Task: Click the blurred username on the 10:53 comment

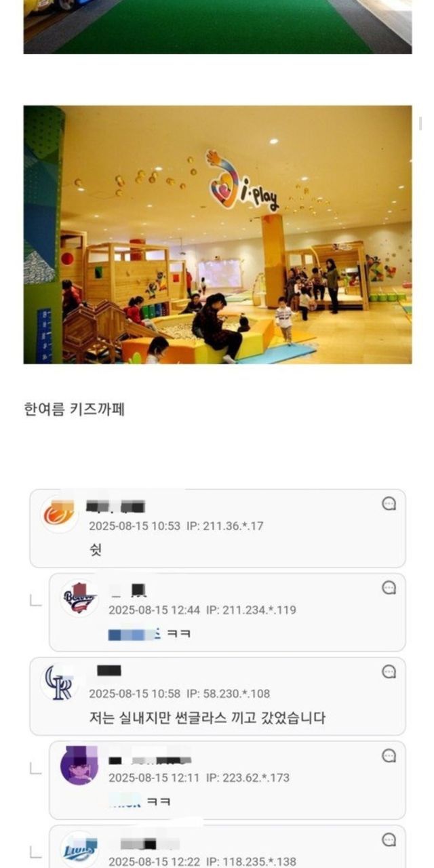Action: pyautogui.click(x=115, y=507)
